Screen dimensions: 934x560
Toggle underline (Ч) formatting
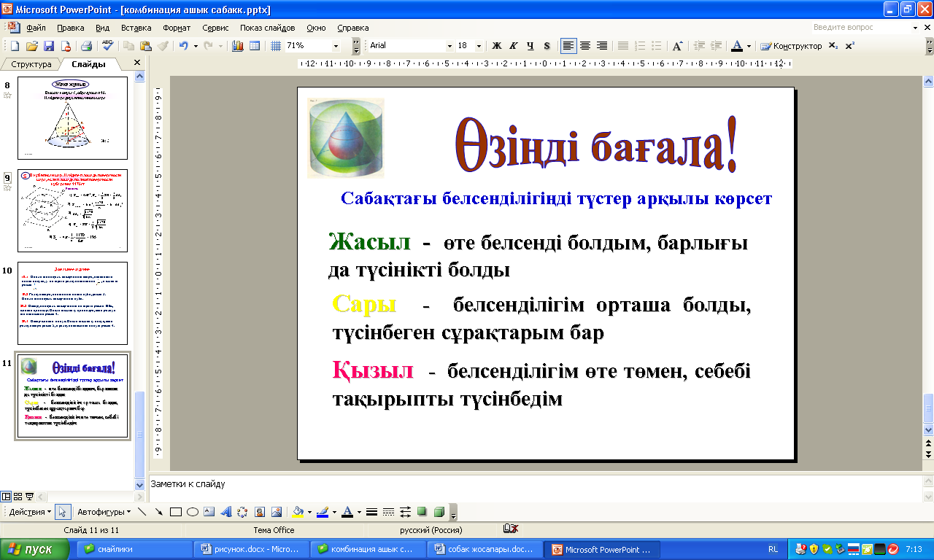(530, 46)
